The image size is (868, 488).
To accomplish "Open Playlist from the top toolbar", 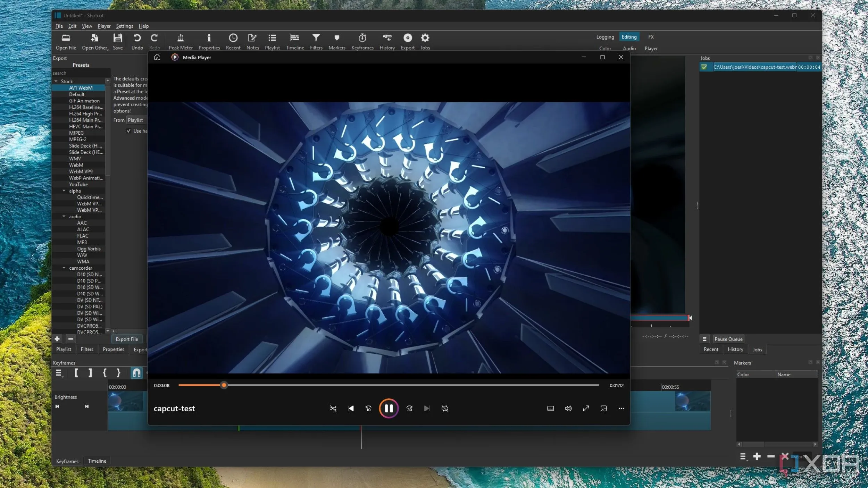I will click(x=272, y=42).
